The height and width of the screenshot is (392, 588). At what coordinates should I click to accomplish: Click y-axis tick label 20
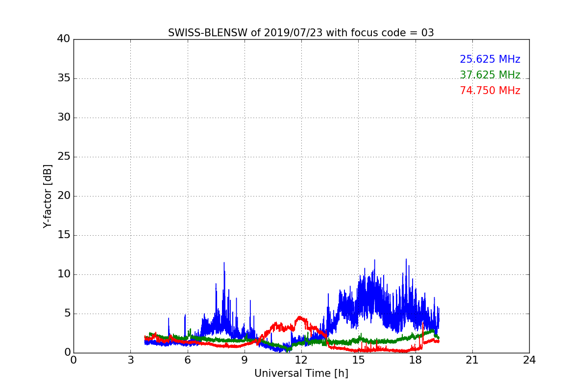64,196
